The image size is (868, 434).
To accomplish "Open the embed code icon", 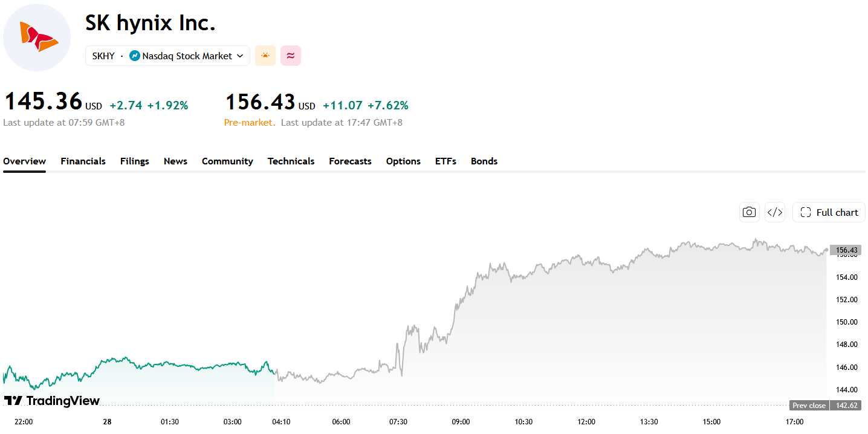I will (x=775, y=212).
